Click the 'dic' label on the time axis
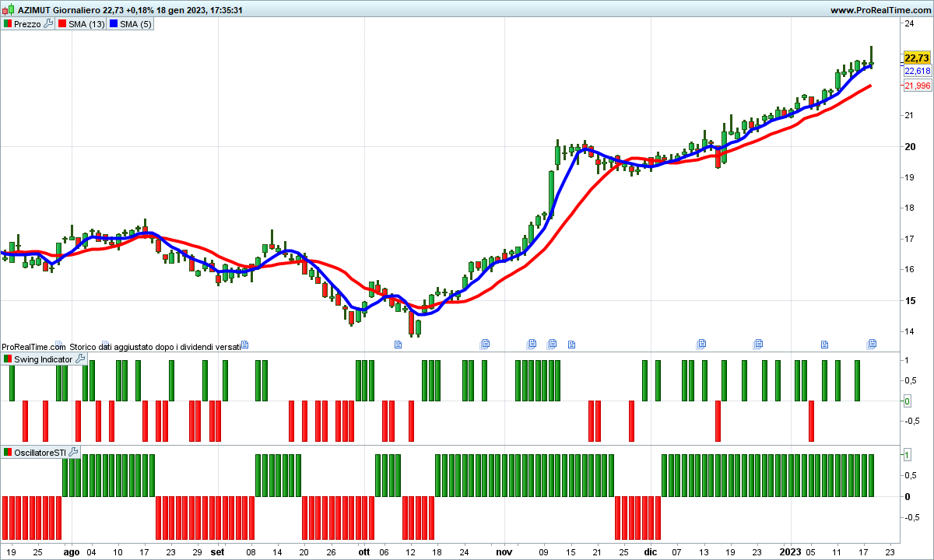The height and width of the screenshot is (560, 934). tap(650, 553)
